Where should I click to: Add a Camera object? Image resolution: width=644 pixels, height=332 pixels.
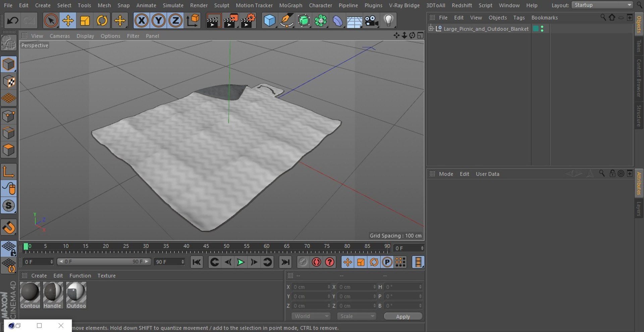click(372, 21)
